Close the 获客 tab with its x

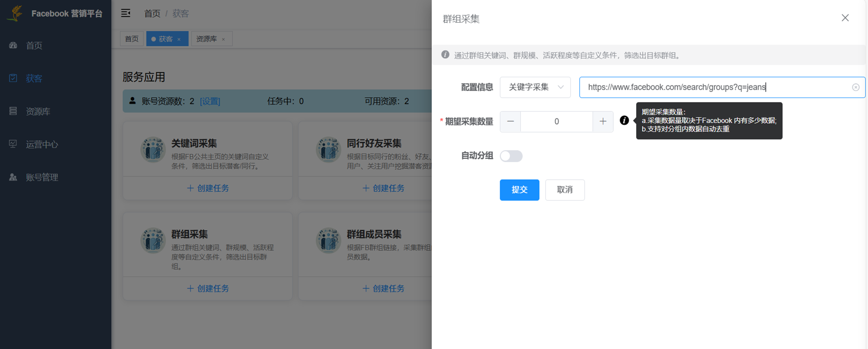click(179, 39)
